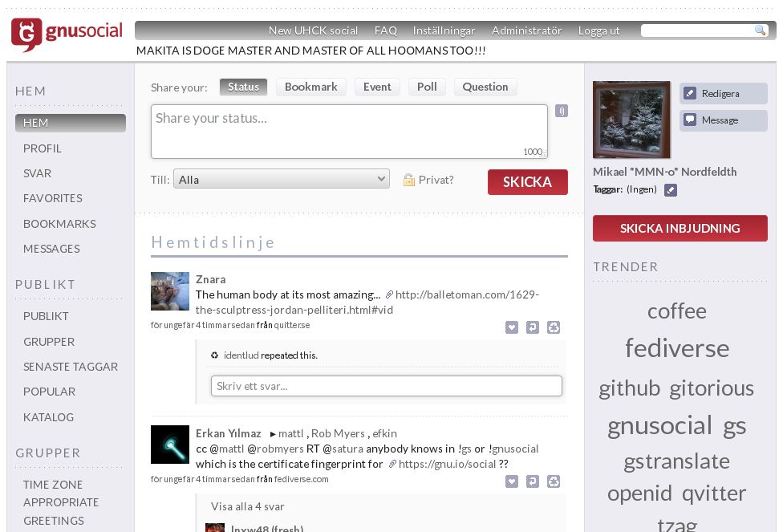Open the Redigera profile edit icon
Screen dimensions: 783x532
[x=691, y=93]
